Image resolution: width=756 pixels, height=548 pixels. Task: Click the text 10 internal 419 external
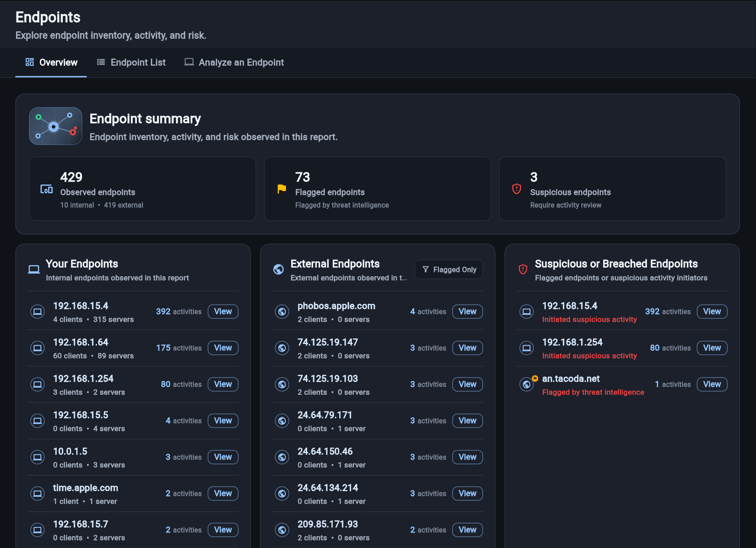click(x=102, y=205)
